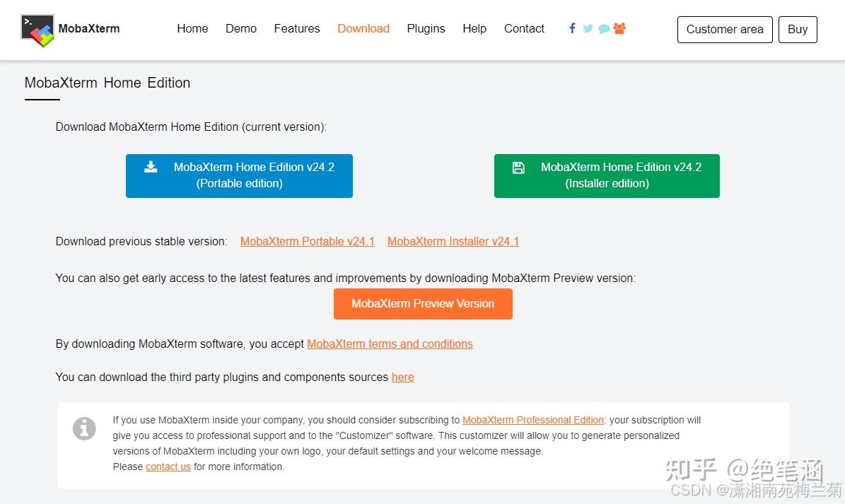Click the MobaXterm logo icon
The height and width of the screenshot is (504, 845).
[37, 30]
